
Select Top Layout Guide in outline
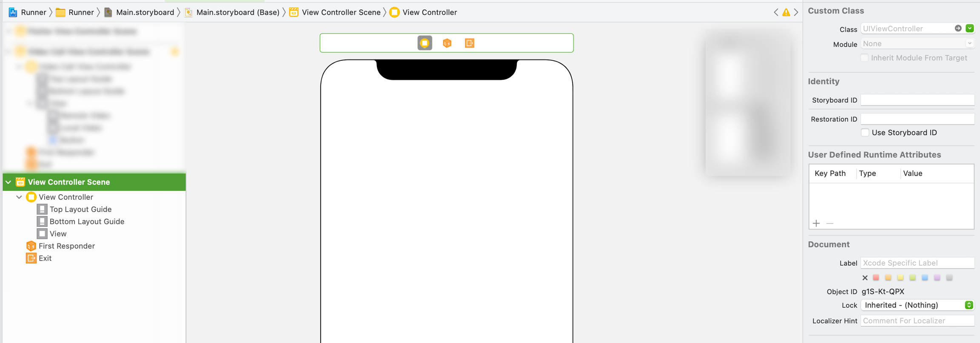click(x=80, y=209)
